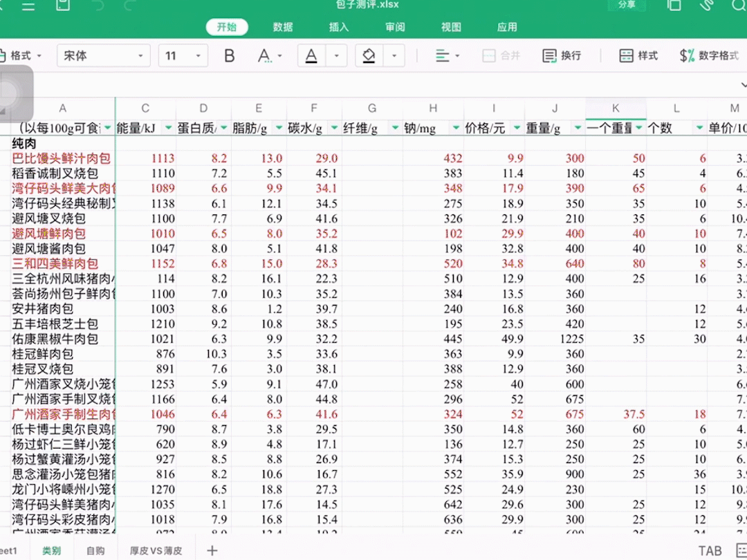Switch to the 数据 tab
747x560 pixels.
pyautogui.click(x=283, y=27)
